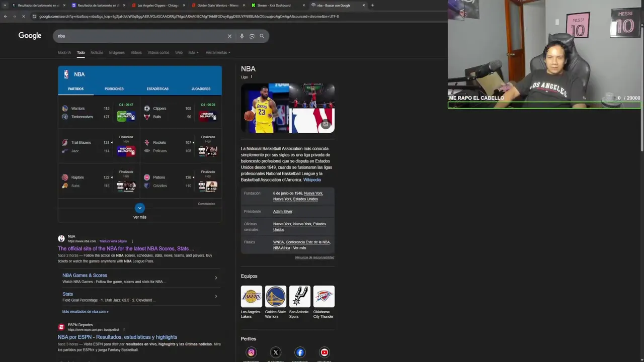Switch to the Estadísticas tab
The width and height of the screenshot is (644, 362).
click(157, 89)
